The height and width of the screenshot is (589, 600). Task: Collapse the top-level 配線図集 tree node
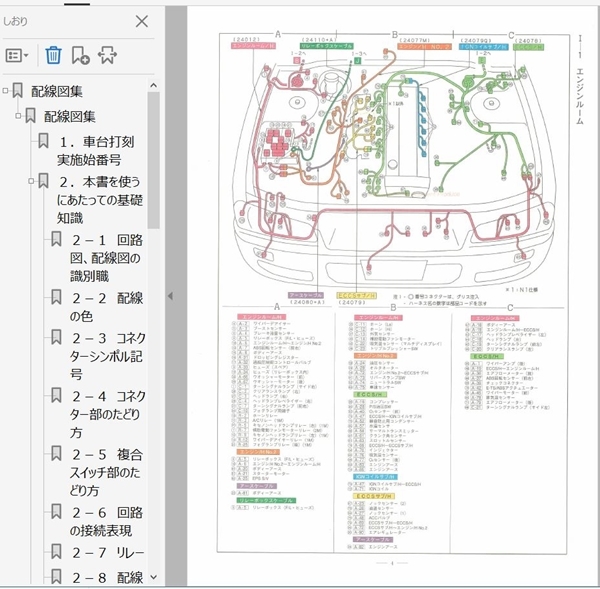(x=5, y=91)
